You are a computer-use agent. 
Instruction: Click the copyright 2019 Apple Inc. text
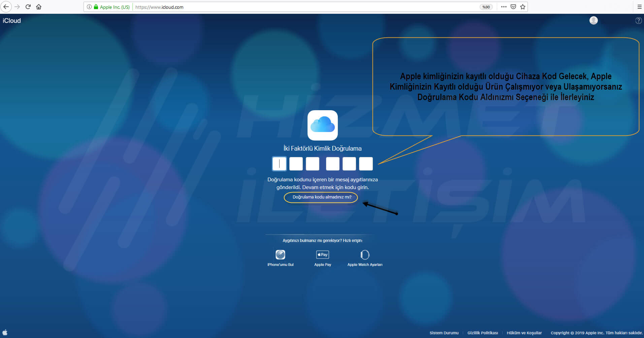597,333
